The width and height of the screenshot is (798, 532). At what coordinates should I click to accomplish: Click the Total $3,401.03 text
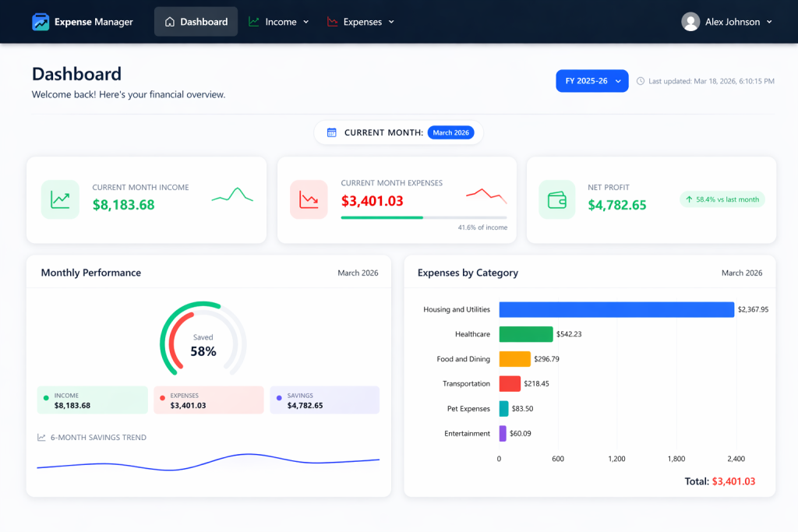coord(719,481)
